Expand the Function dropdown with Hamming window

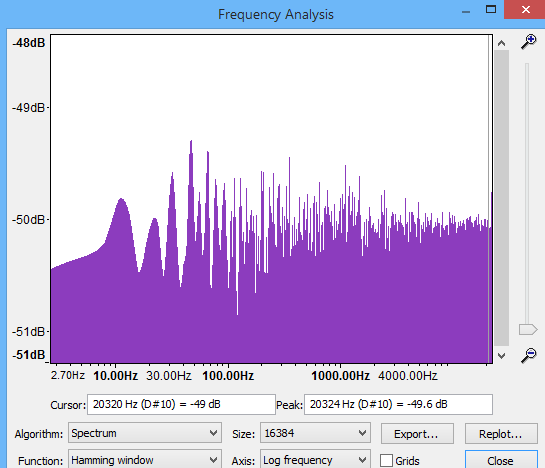coord(145,460)
